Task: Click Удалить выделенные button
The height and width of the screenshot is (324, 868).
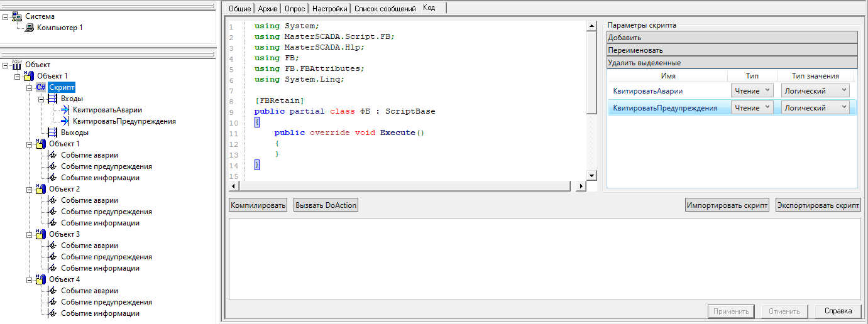Action: 732,63
